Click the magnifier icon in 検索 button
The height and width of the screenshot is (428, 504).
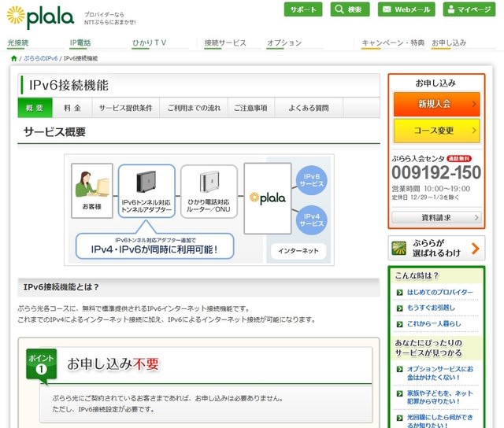pyautogui.click(x=339, y=9)
